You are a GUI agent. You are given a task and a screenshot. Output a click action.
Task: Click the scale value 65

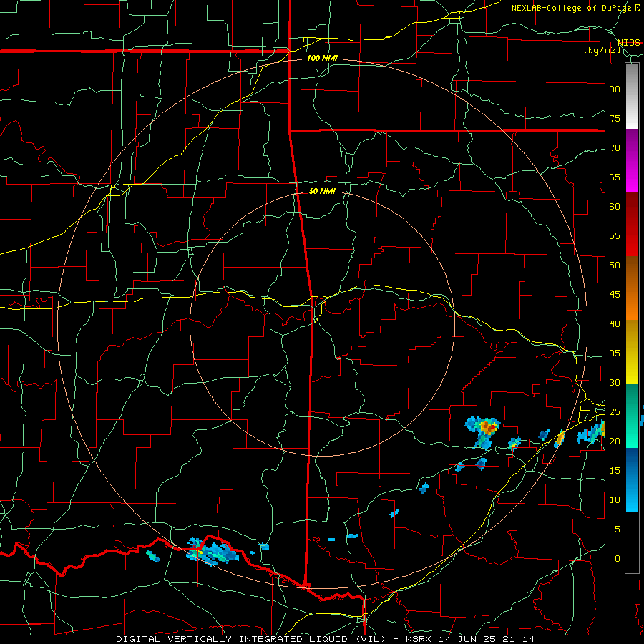[615, 177]
